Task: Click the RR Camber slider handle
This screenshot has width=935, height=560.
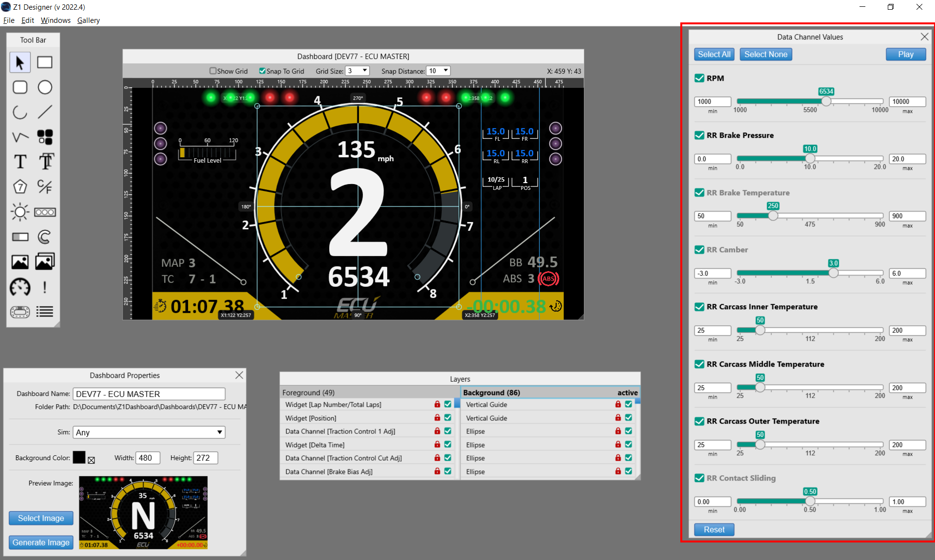Action: pyautogui.click(x=834, y=273)
